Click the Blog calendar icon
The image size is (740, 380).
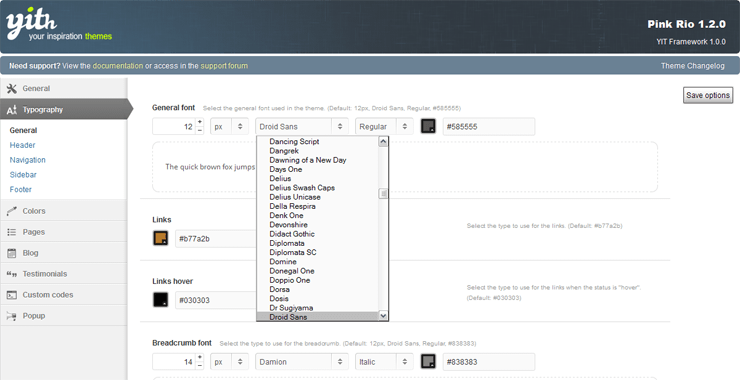[x=12, y=253]
